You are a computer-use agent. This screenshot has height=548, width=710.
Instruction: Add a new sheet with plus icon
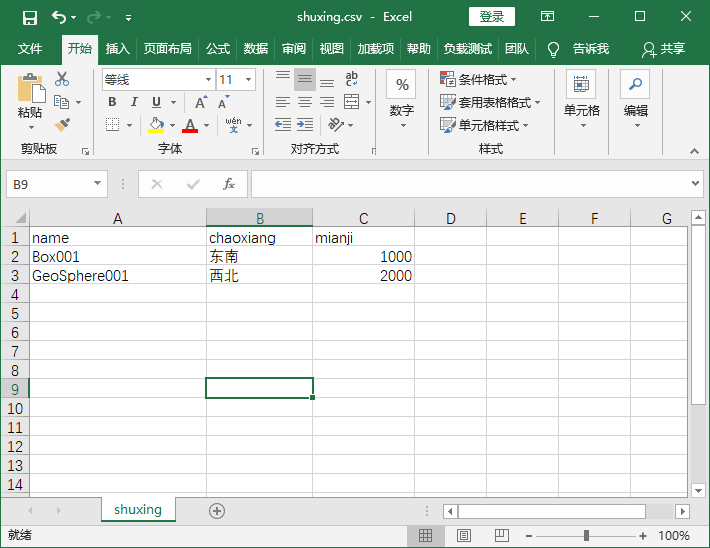[x=217, y=511]
